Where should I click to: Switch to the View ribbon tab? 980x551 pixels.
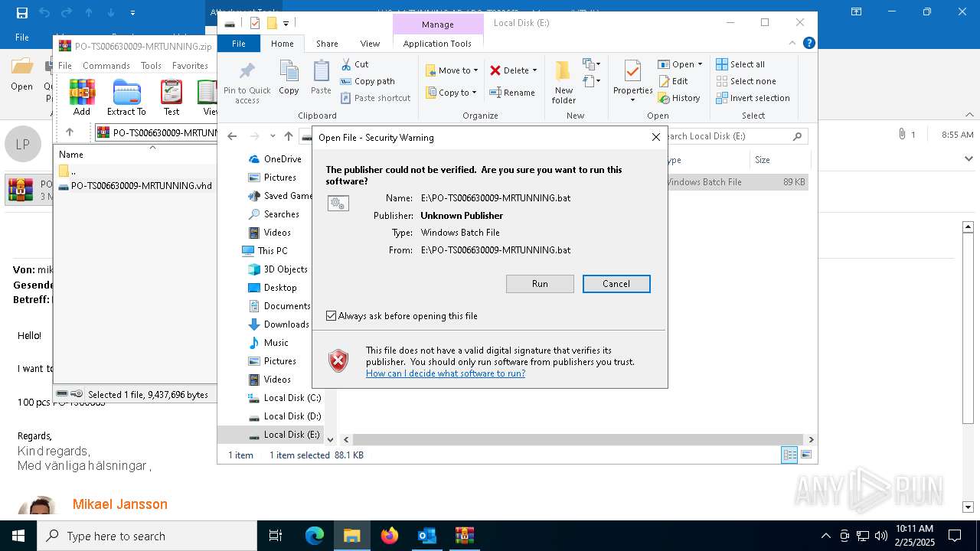point(370,44)
